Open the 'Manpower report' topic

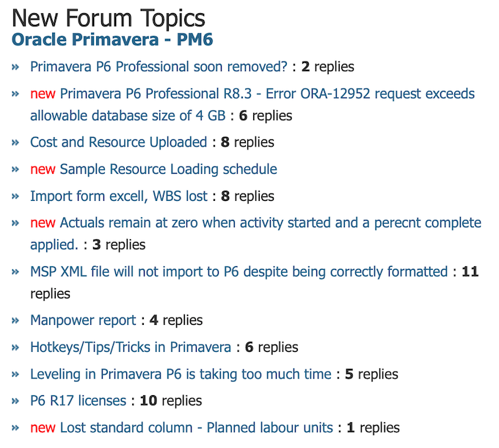coord(83,320)
